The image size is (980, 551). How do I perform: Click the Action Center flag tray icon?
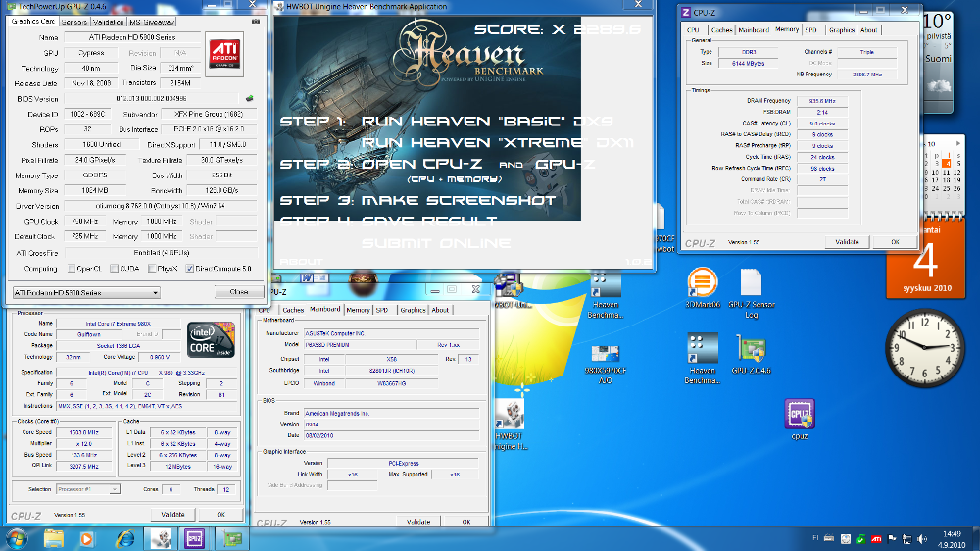click(x=892, y=539)
